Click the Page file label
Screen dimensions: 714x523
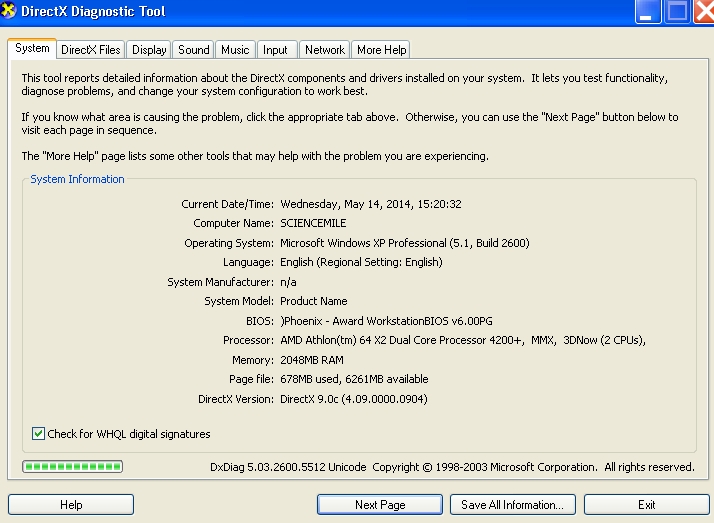point(251,379)
